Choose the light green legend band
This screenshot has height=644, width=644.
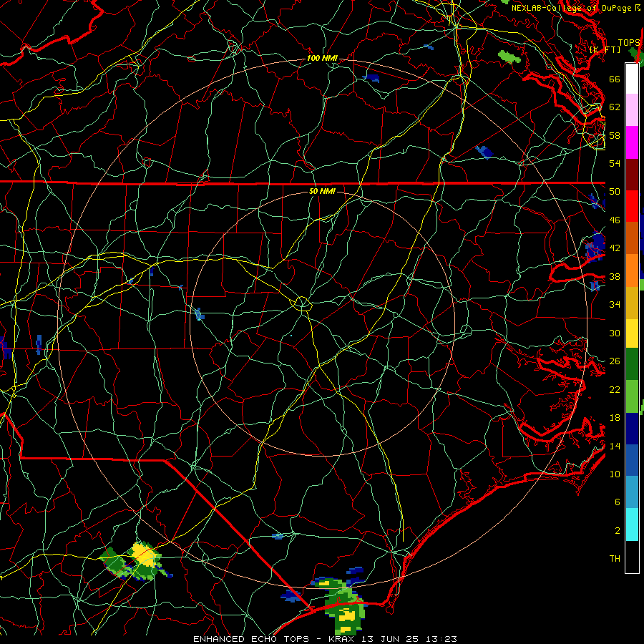tap(632, 396)
